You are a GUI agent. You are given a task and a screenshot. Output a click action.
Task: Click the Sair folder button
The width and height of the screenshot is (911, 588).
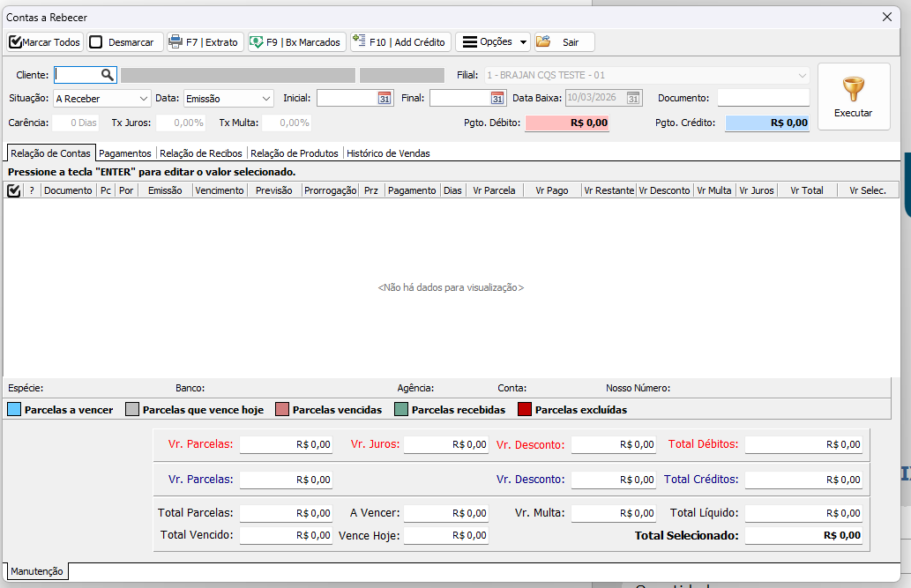coord(564,42)
